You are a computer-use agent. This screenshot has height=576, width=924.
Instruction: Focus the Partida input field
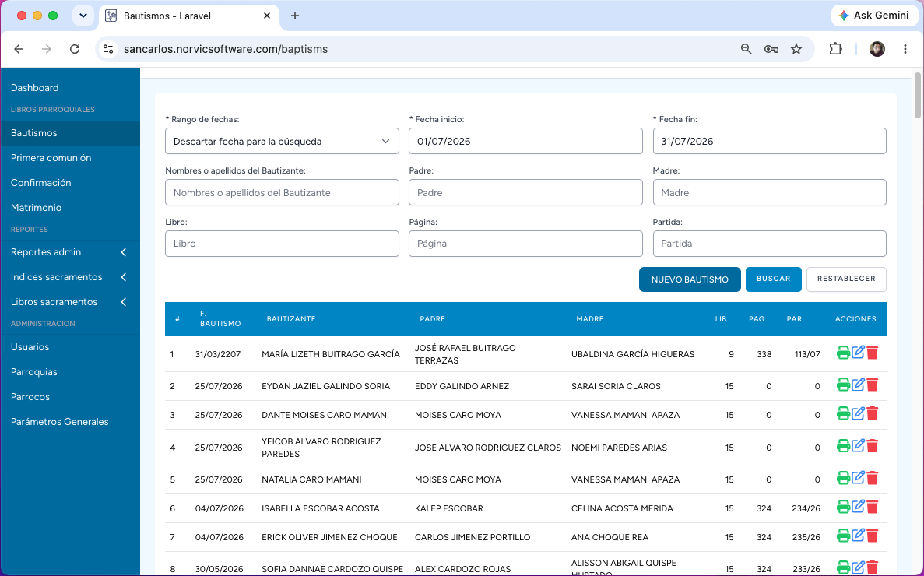coord(770,244)
